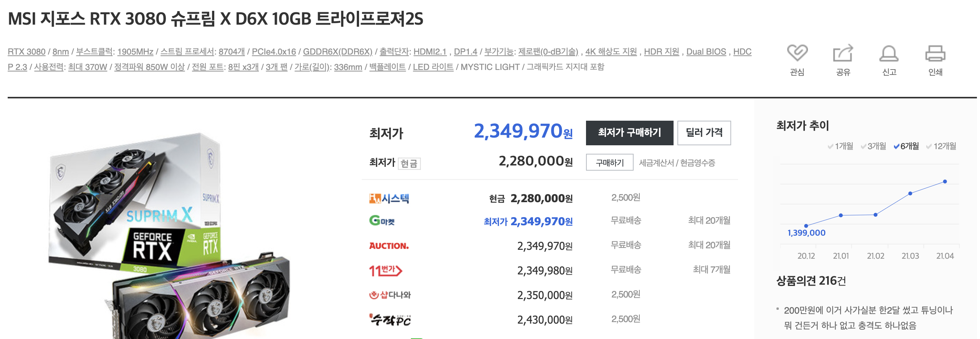The height and width of the screenshot is (339, 980).
Task: Click the 21.03 data point on chart
Action: (x=910, y=193)
